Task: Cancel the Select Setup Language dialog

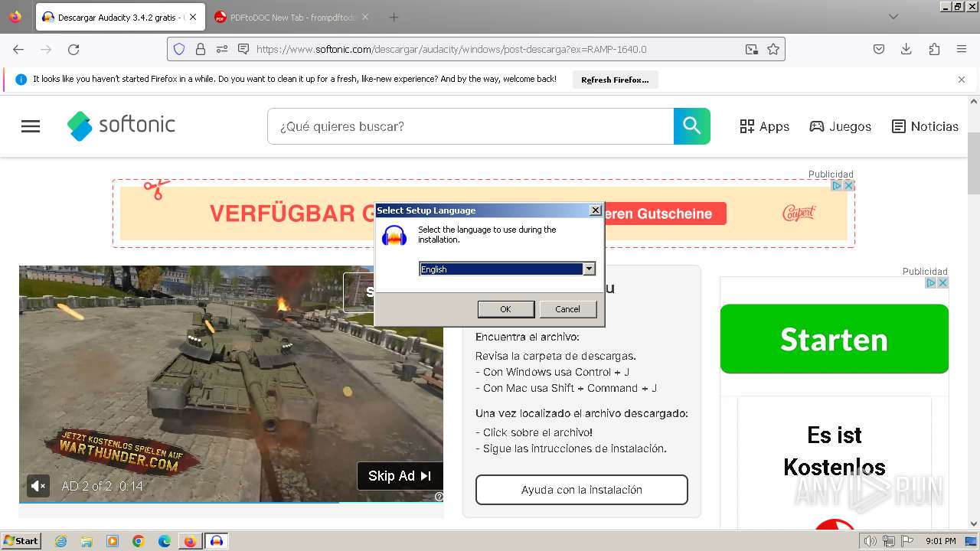Action: [x=567, y=309]
